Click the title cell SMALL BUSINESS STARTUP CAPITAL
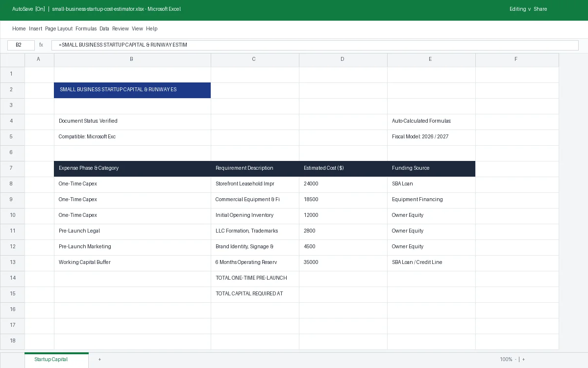 (132, 90)
